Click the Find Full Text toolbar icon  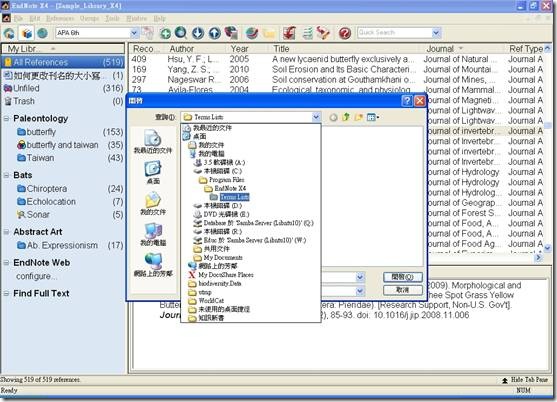(231, 33)
